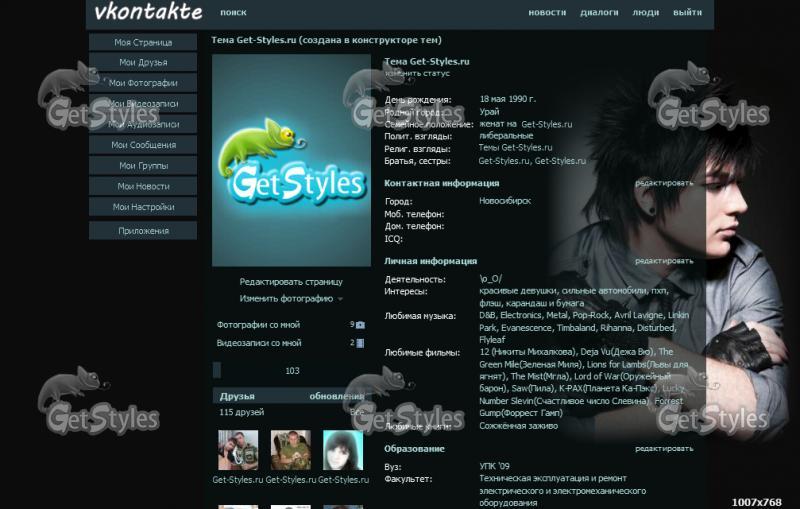The height and width of the screenshot is (509, 800).
Task: Open the Друзья section header
Action: click(x=237, y=396)
